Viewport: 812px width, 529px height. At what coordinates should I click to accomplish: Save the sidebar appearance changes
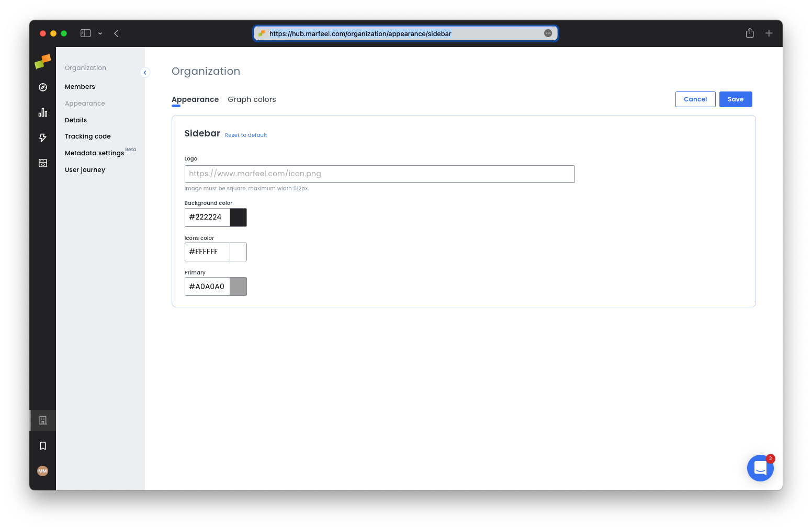[x=735, y=99]
